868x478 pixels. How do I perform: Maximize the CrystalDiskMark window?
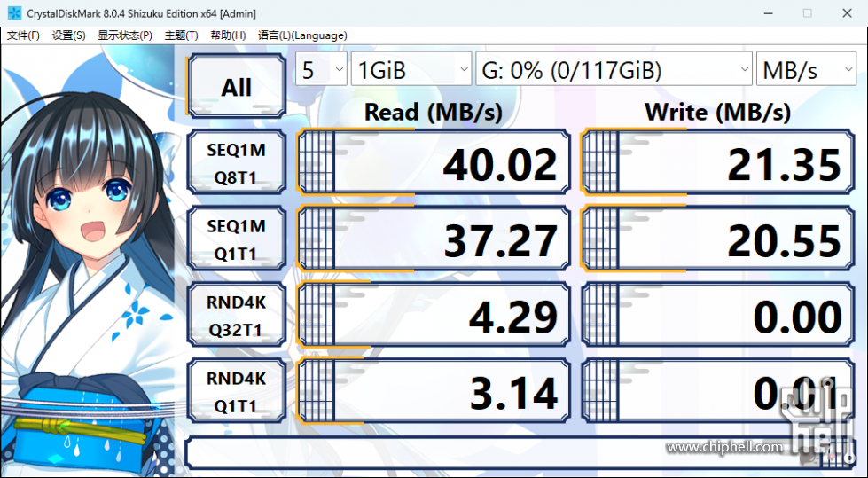click(x=807, y=13)
